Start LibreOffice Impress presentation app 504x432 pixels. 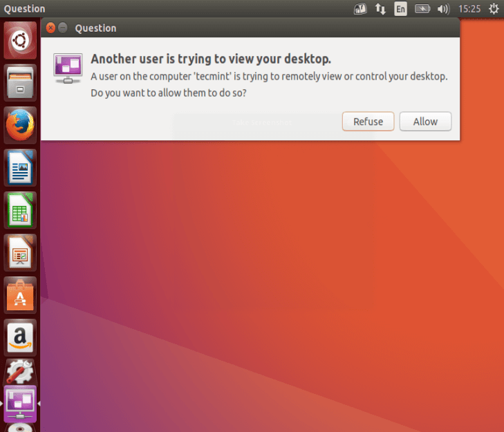coord(20,252)
